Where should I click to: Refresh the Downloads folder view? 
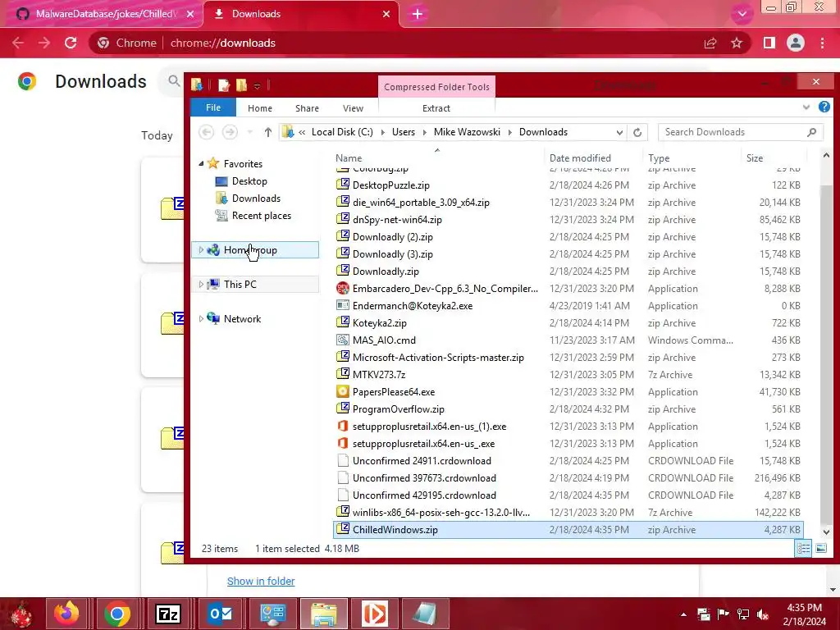click(x=637, y=132)
